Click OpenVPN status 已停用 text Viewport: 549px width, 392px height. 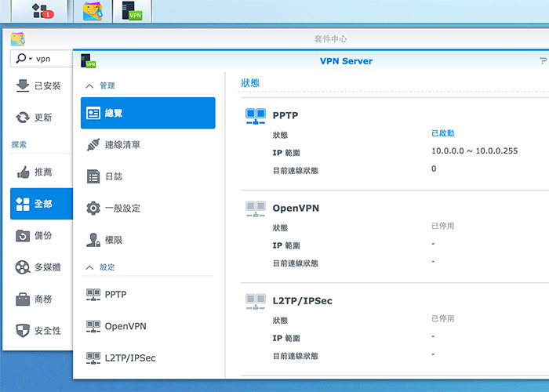pos(442,226)
